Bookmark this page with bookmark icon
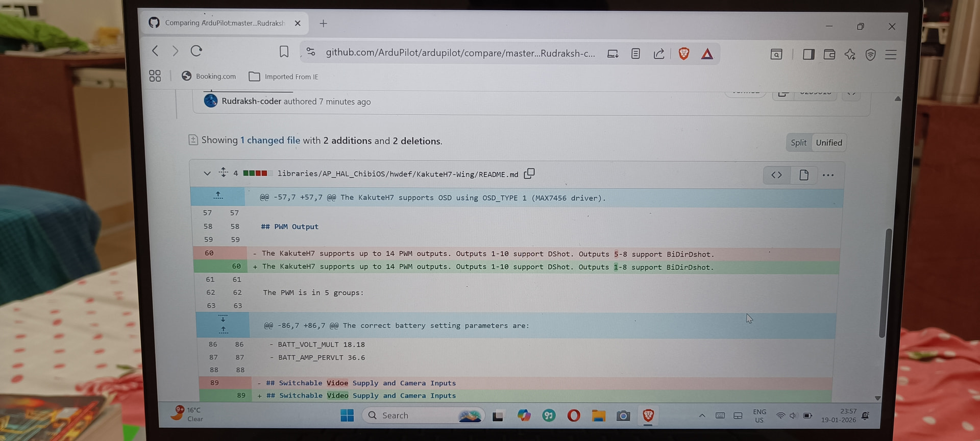 (x=284, y=52)
